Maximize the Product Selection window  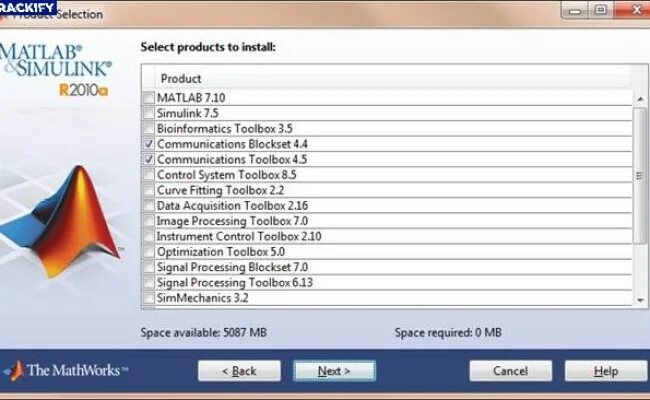[601, 10]
